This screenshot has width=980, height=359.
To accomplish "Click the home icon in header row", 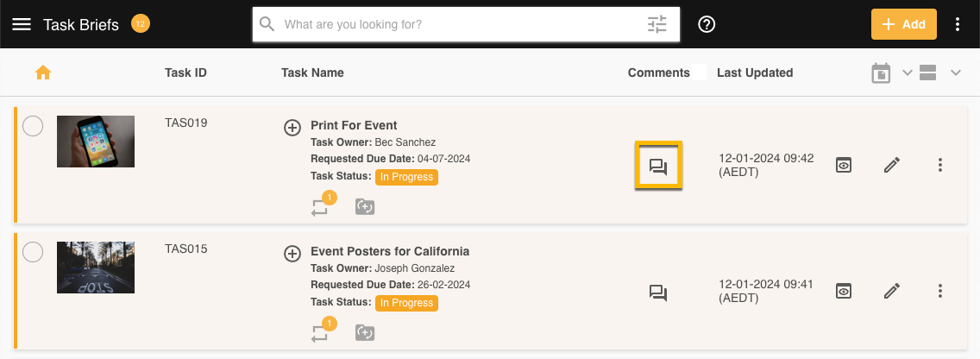I will [43, 73].
